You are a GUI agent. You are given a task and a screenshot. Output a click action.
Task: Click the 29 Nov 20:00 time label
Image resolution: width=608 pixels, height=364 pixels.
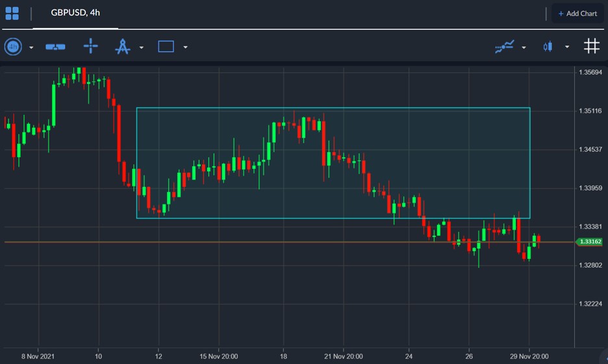pos(529,356)
